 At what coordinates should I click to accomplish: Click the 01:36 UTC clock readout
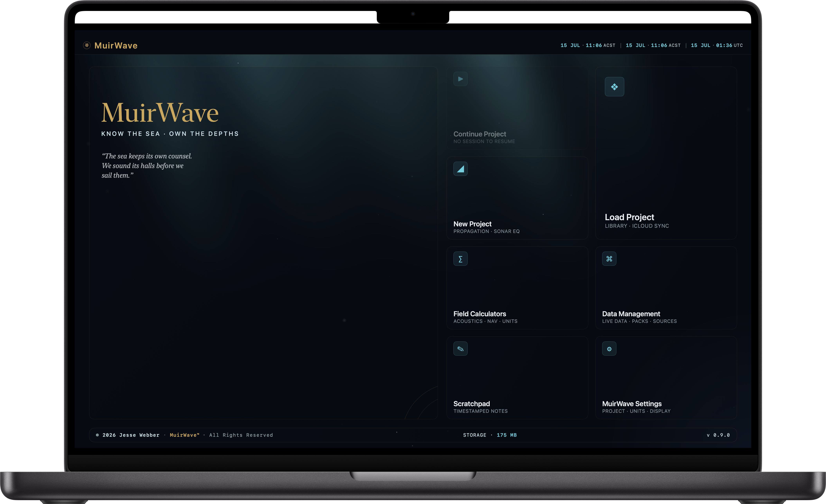pos(717,45)
